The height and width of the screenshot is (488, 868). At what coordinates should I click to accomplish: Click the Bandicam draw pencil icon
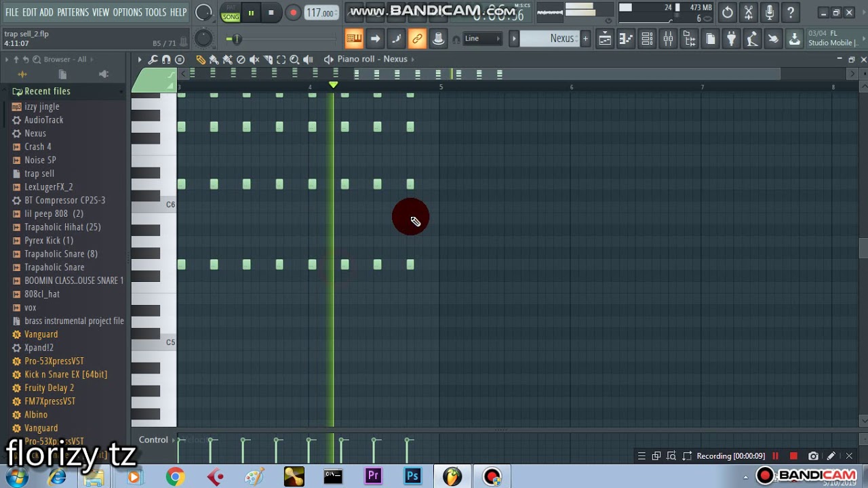(831, 456)
